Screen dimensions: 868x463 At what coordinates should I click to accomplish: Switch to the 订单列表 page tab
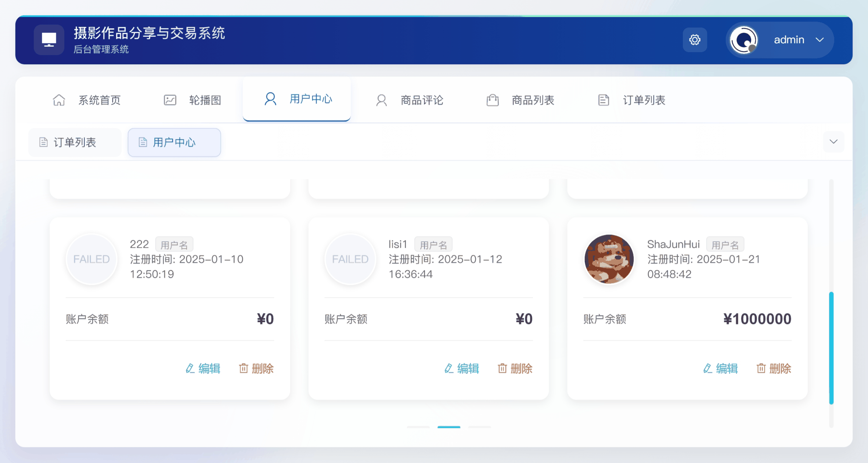click(75, 142)
